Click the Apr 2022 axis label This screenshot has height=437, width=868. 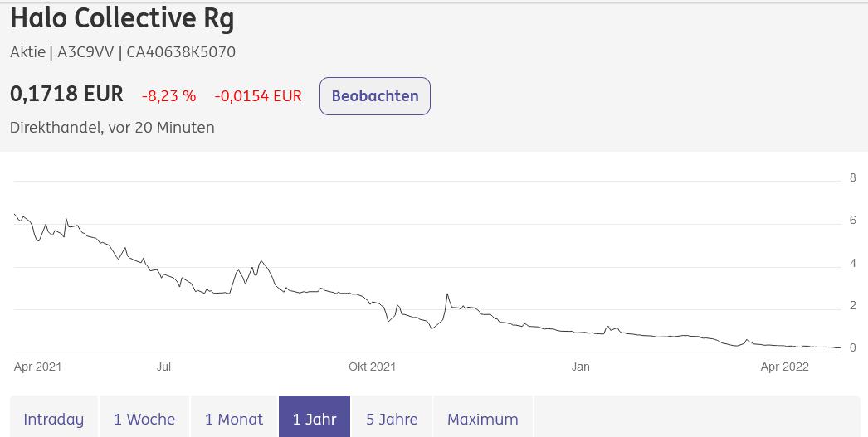tap(784, 367)
